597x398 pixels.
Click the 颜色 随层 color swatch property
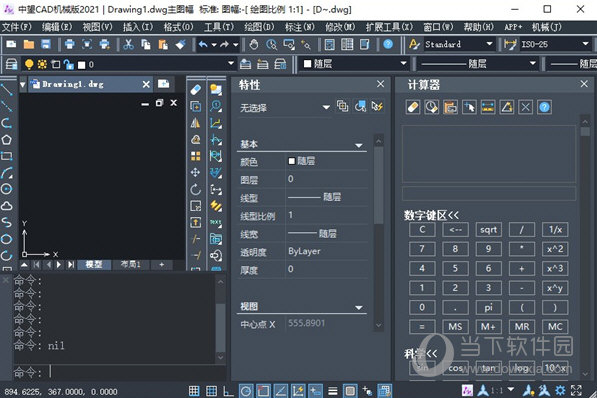tap(292, 161)
